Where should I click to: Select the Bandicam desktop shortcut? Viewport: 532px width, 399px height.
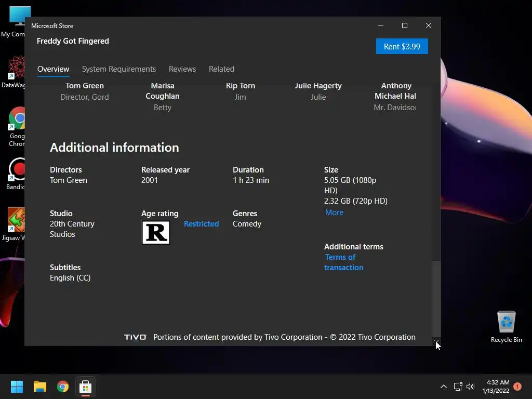(x=15, y=174)
